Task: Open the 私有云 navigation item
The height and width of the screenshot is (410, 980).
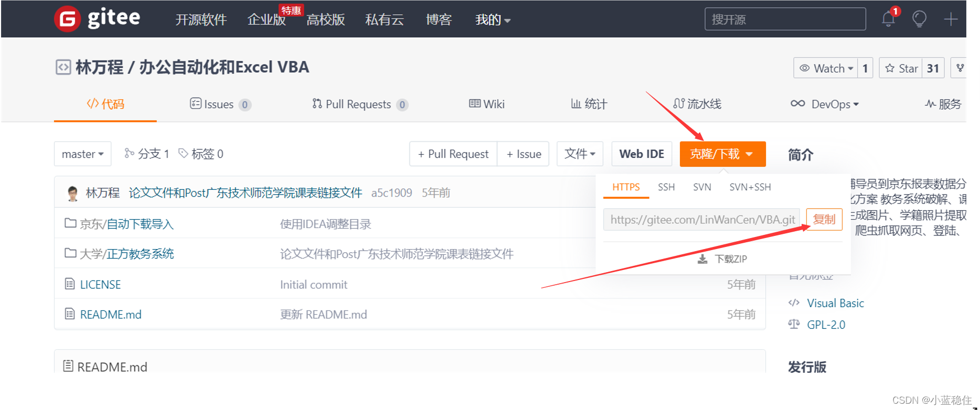Action: coord(385,20)
